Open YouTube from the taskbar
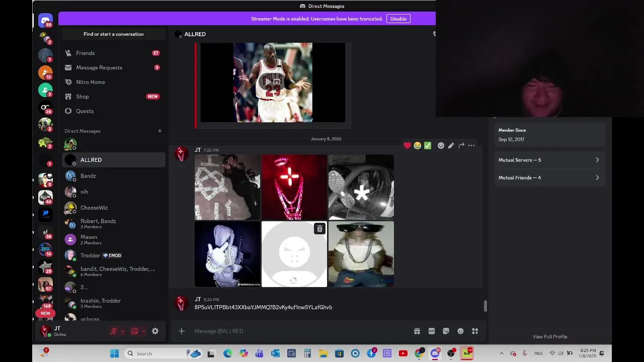The image size is (644, 362). click(x=403, y=353)
